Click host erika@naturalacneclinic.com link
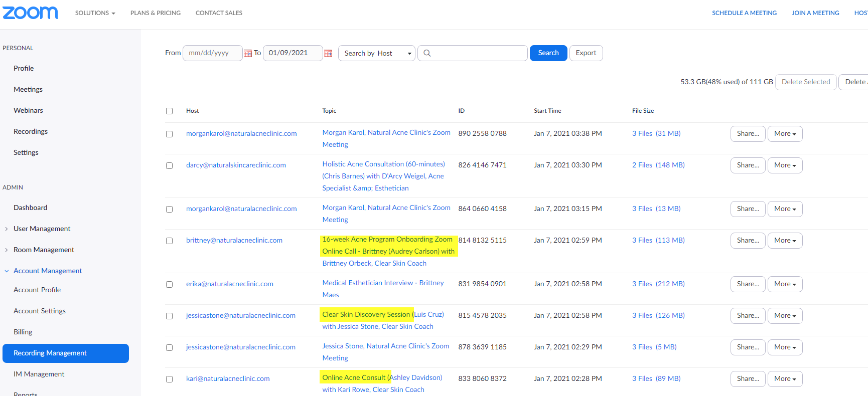Viewport: 868px width, 396px height. 230,284
